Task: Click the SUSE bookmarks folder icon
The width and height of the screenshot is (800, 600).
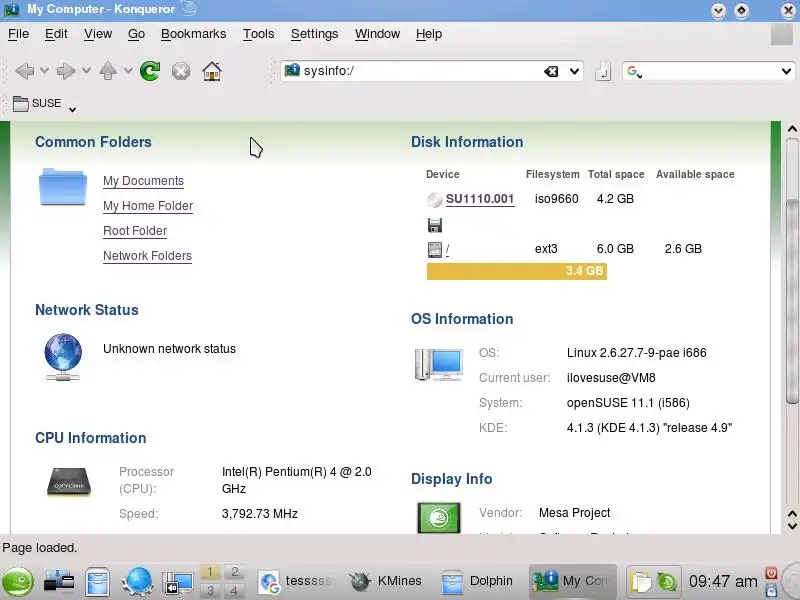Action: pyautogui.click(x=20, y=104)
